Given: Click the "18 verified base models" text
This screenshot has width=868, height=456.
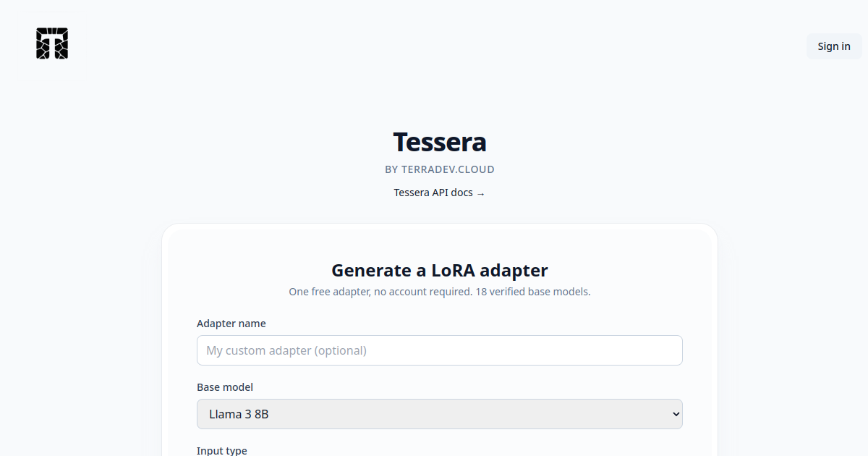Looking at the screenshot, I should [x=533, y=292].
